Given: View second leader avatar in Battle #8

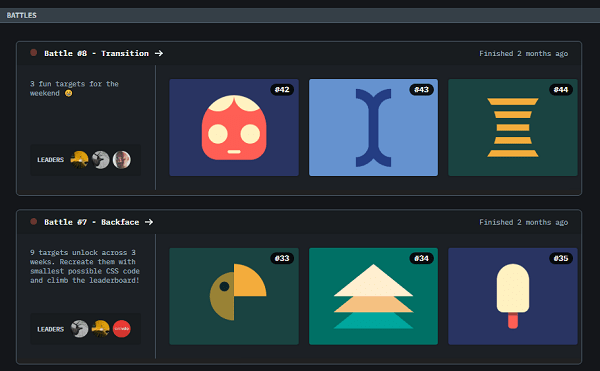Looking at the screenshot, I should tap(101, 160).
